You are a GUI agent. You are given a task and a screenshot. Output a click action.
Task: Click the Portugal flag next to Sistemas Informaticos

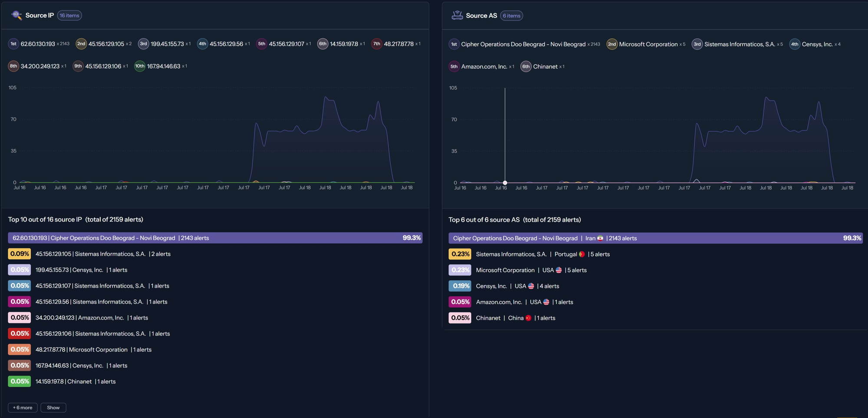tap(582, 255)
